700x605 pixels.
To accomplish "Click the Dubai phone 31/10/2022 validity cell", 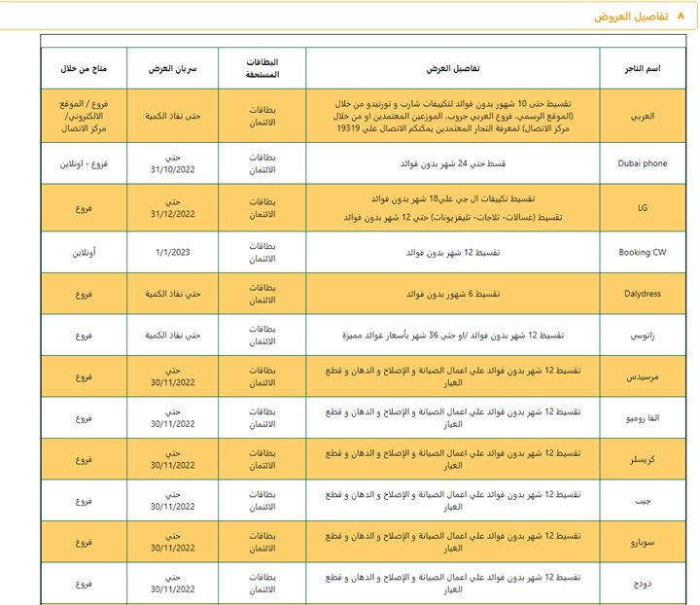I will [x=173, y=163].
